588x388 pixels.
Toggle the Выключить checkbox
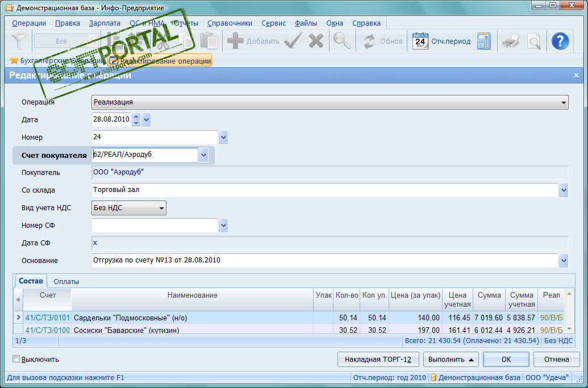(16, 359)
